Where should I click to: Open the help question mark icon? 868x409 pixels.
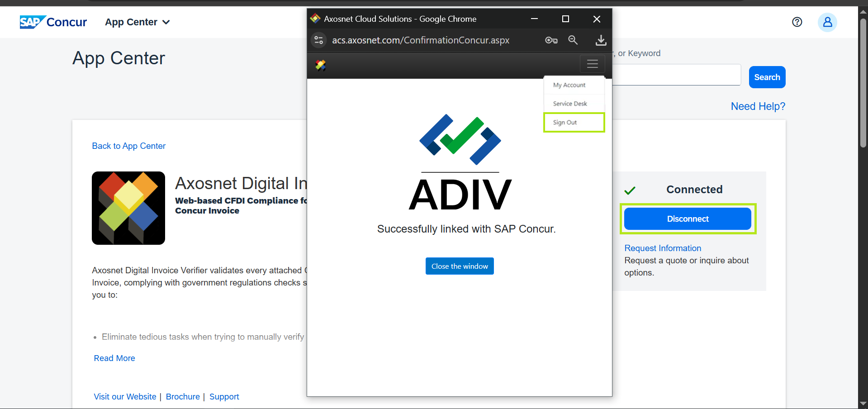pos(797,22)
